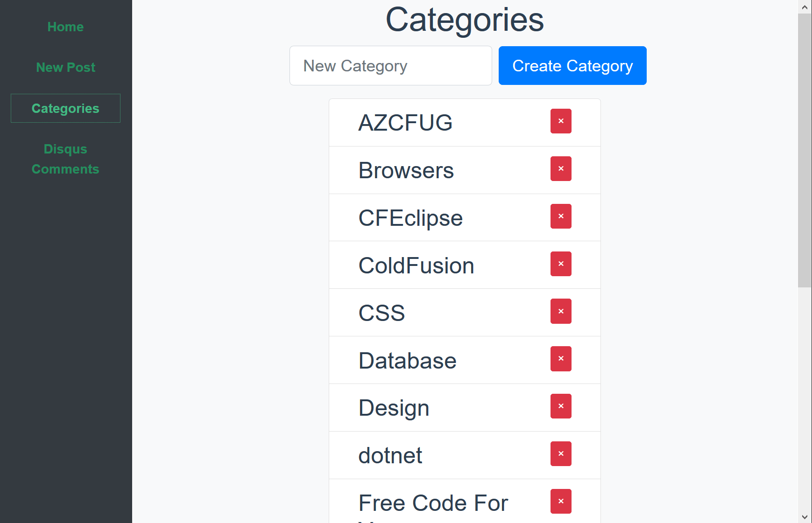The height and width of the screenshot is (523, 812).
Task: Open Disqus Comments section
Action: [65, 159]
